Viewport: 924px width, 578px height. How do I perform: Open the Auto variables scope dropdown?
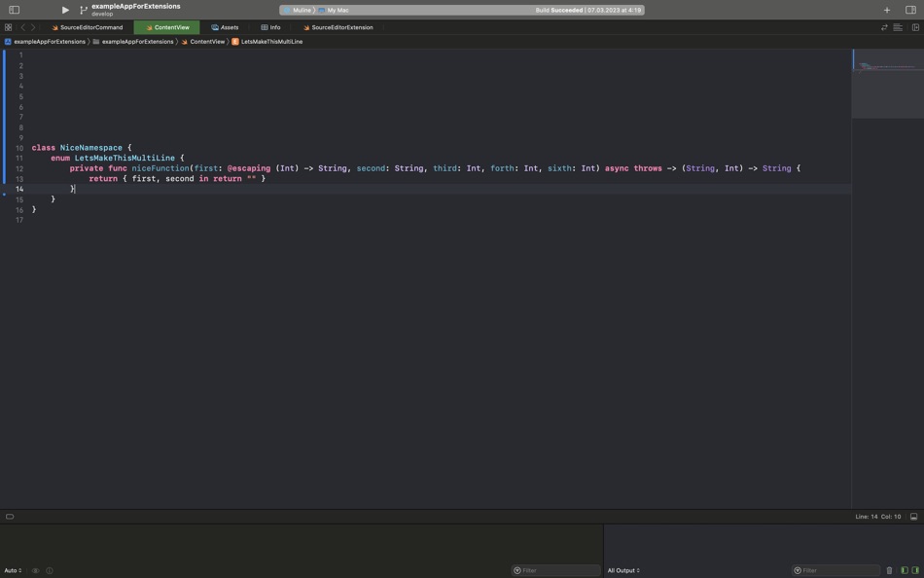pos(13,570)
